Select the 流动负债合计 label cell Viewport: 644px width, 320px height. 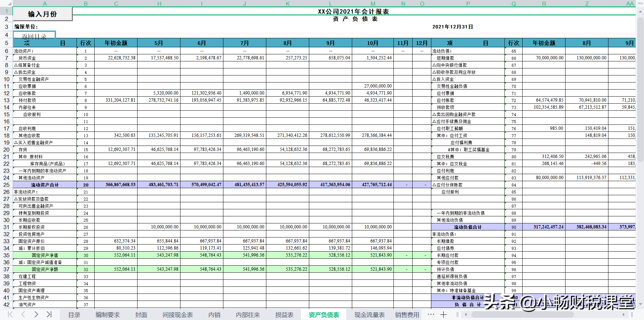click(x=468, y=227)
